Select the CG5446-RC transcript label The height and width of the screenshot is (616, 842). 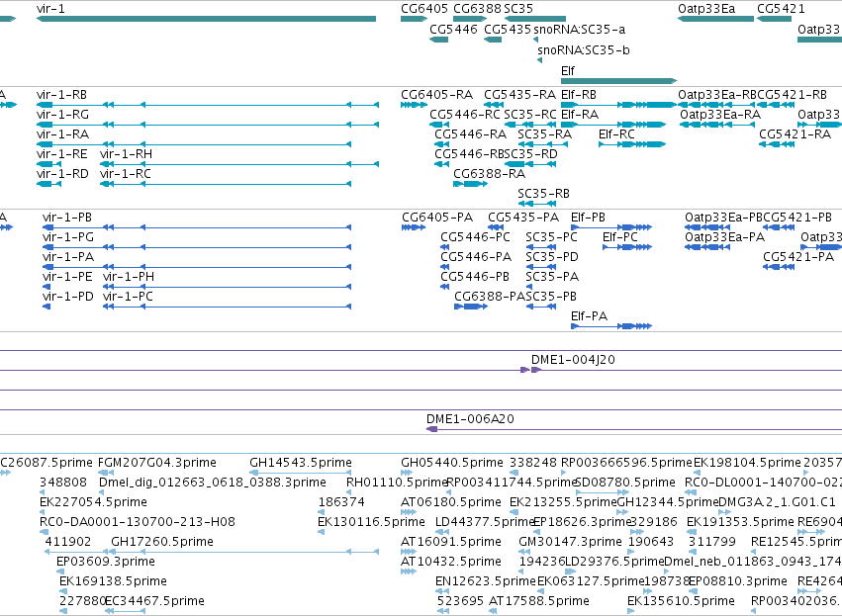click(464, 115)
